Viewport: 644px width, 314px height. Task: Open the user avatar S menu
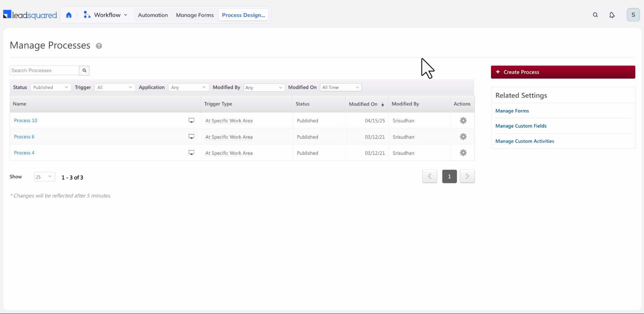point(633,15)
